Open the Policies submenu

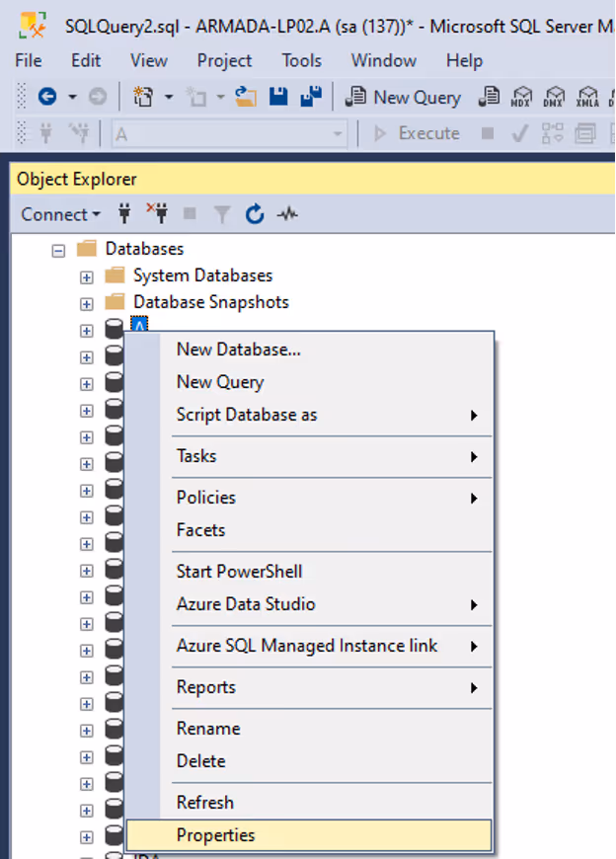point(309,498)
